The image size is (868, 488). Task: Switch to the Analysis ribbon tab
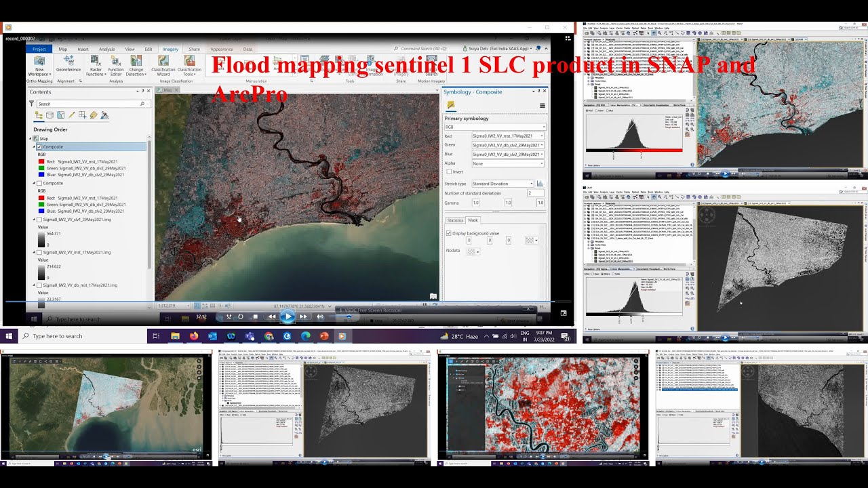(x=106, y=49)
